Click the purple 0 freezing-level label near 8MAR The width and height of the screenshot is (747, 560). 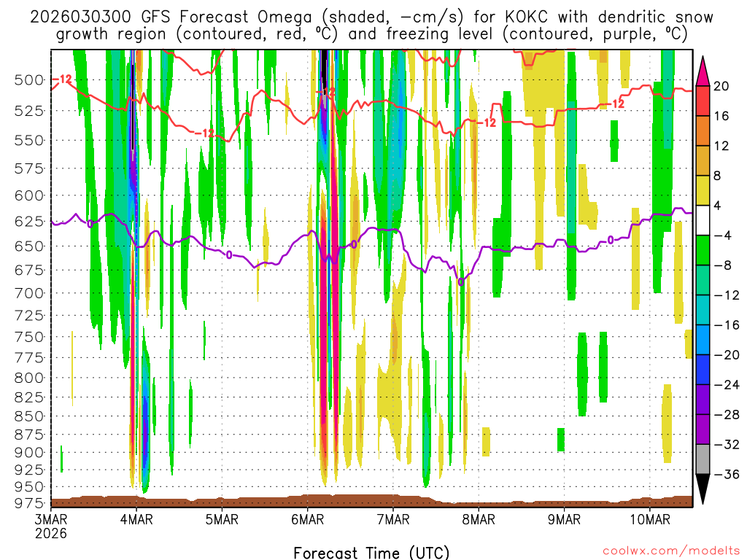(461, 282)
